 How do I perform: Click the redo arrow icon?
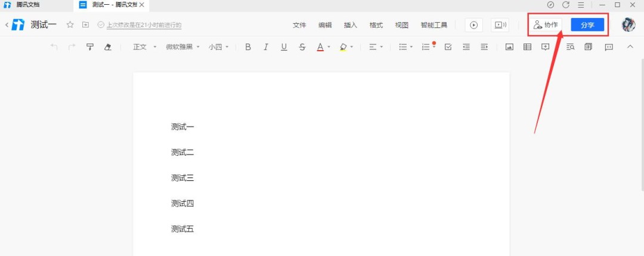[72, 47]
